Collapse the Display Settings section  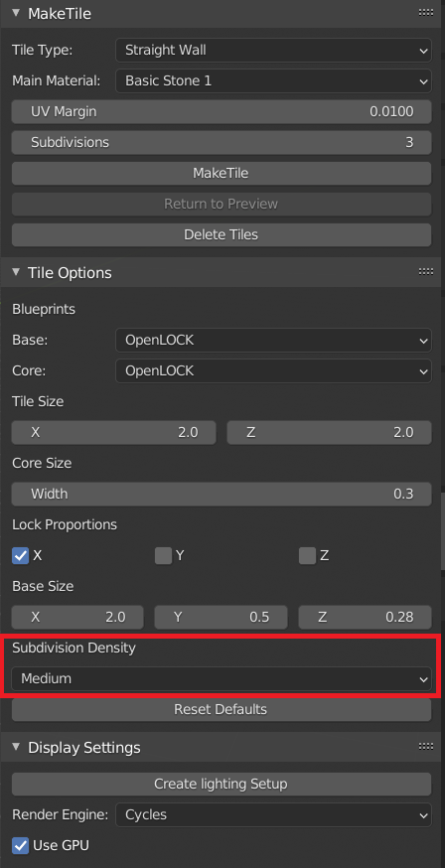[x=16, y=747]
